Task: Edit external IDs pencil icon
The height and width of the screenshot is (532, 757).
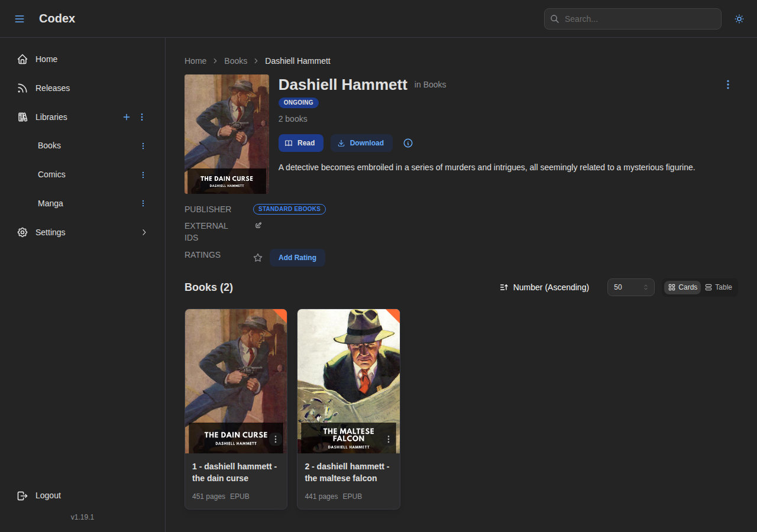Action: [x=258, y=225]
